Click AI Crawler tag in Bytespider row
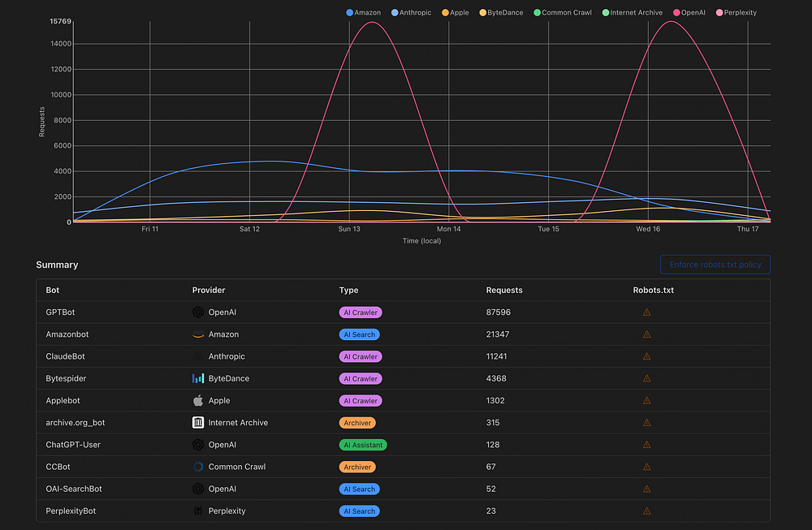Image resolution: width=812 pixels, height=530 pixels. pos(361,379)
